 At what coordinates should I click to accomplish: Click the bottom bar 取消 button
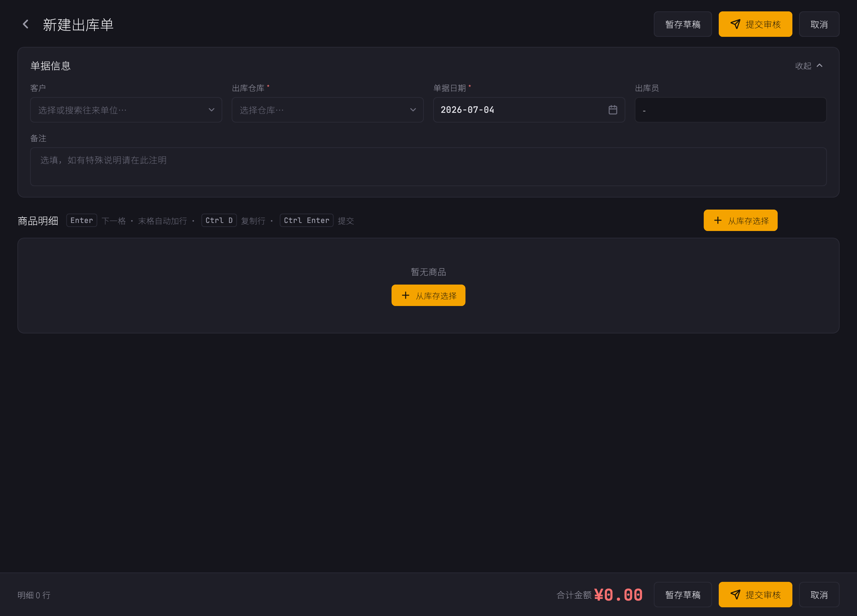point(819,595)
